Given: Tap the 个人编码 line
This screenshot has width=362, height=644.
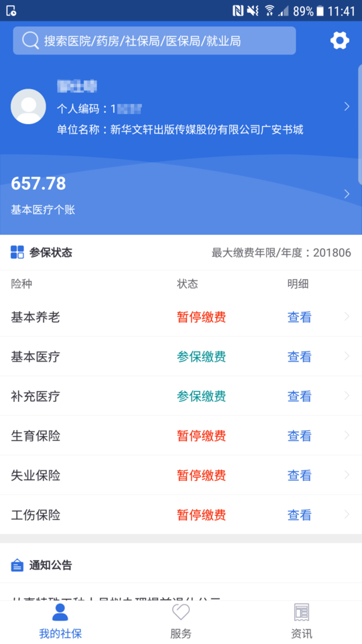Looking at the screenshot, I should pos(99,109).
